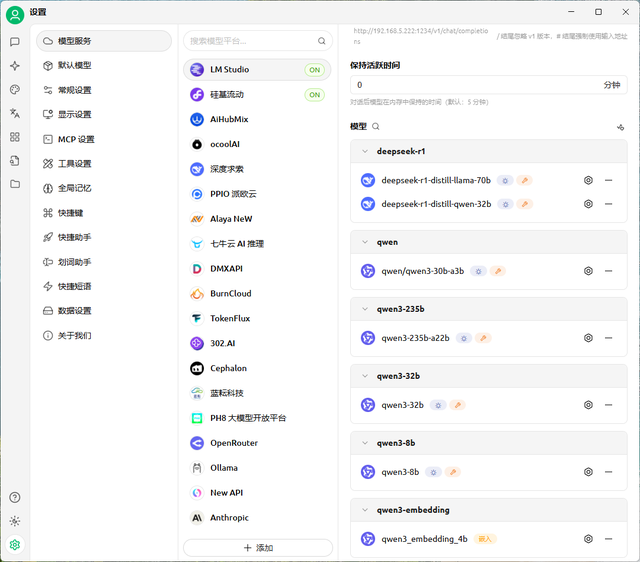Select the Cephalon provider
Viewport: 640px width, 562px height.
click(x=257, y=368)
